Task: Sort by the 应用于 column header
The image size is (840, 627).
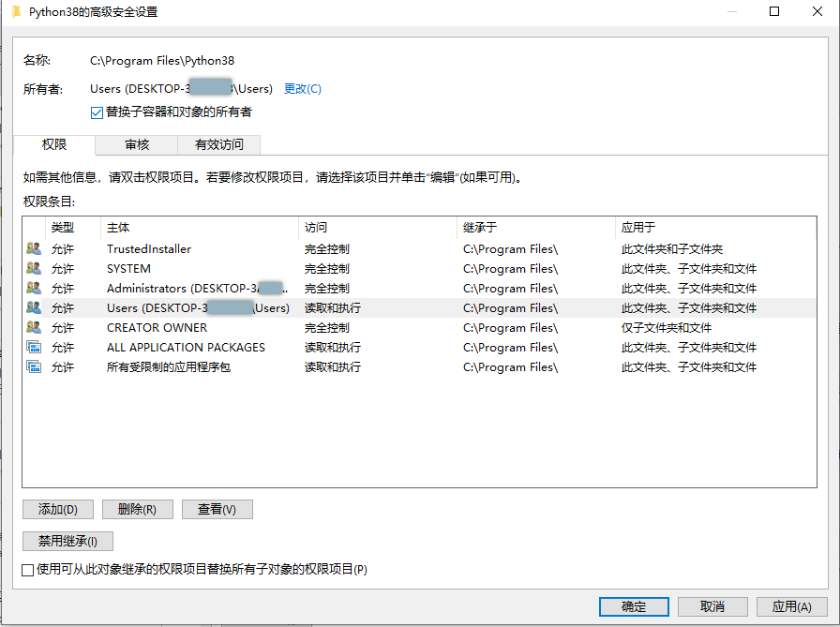Action: (x=715, y=228)
